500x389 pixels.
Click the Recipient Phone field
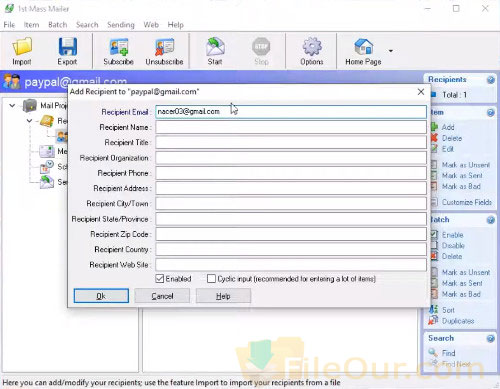(x=291, y=173)
